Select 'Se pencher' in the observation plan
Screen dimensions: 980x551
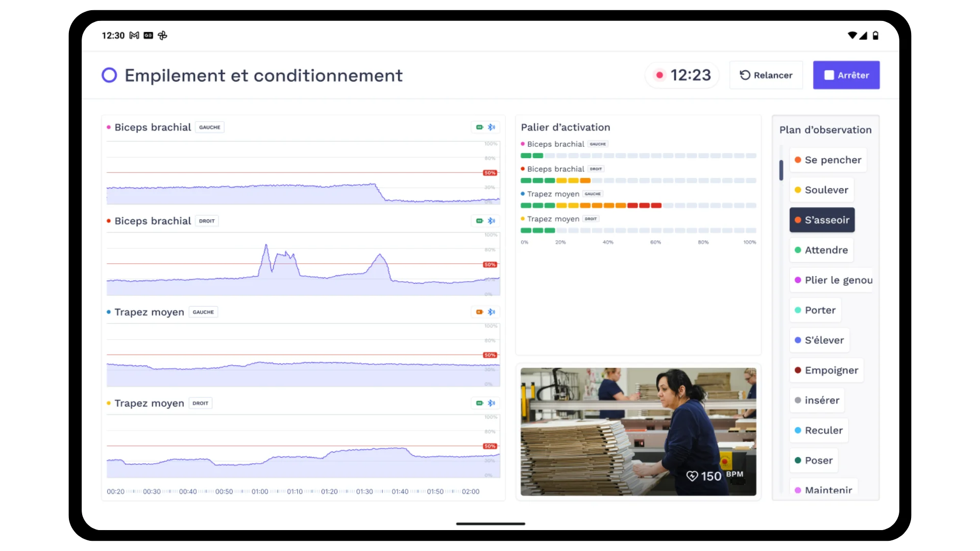pyautogui.click(x=827, y=160)
